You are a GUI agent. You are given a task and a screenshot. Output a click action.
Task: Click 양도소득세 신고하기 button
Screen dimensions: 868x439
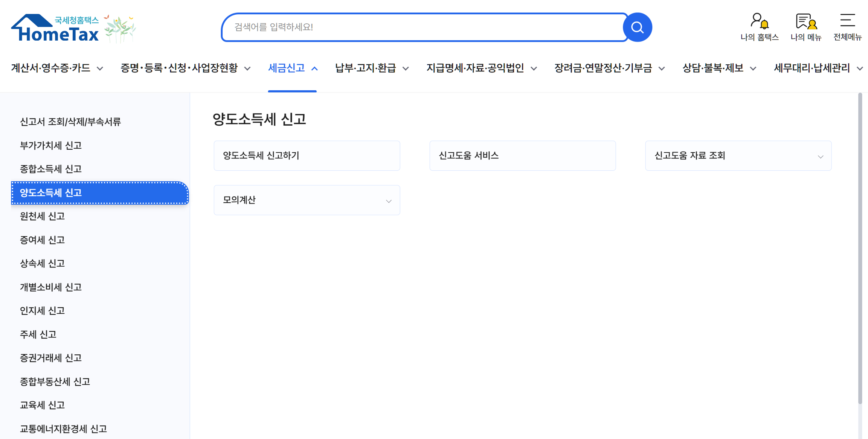(307, 156)
